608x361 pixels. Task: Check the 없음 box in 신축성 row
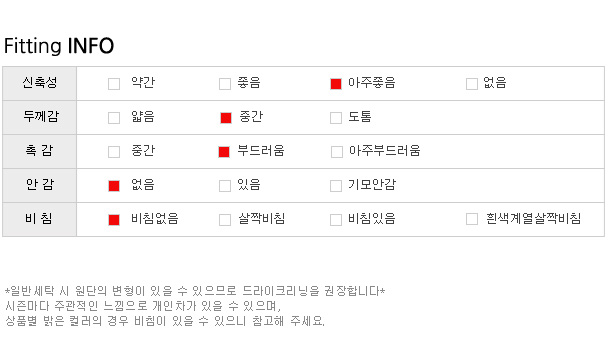point(472,84)
